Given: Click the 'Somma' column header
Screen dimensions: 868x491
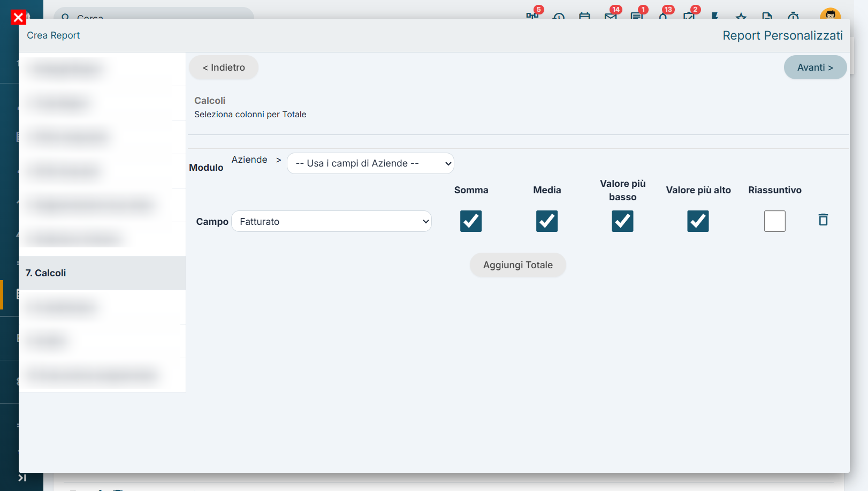Looking at the screenshot, I should (471, 190).
